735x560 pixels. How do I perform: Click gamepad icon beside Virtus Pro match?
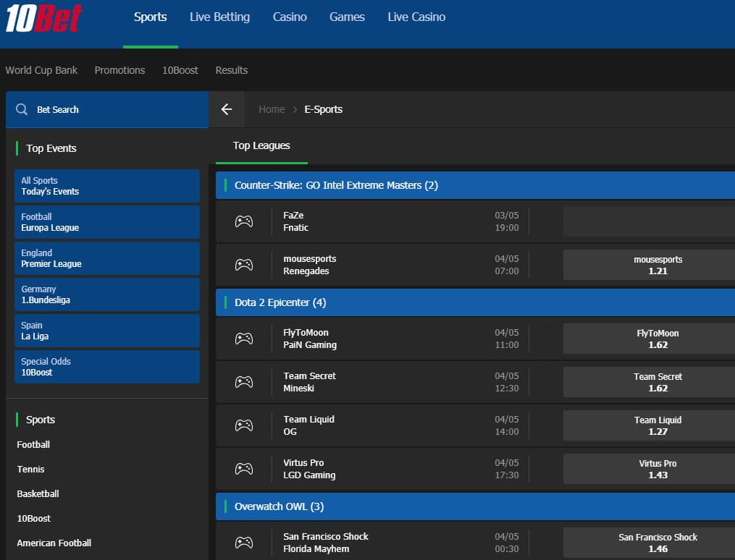[244, 469]
